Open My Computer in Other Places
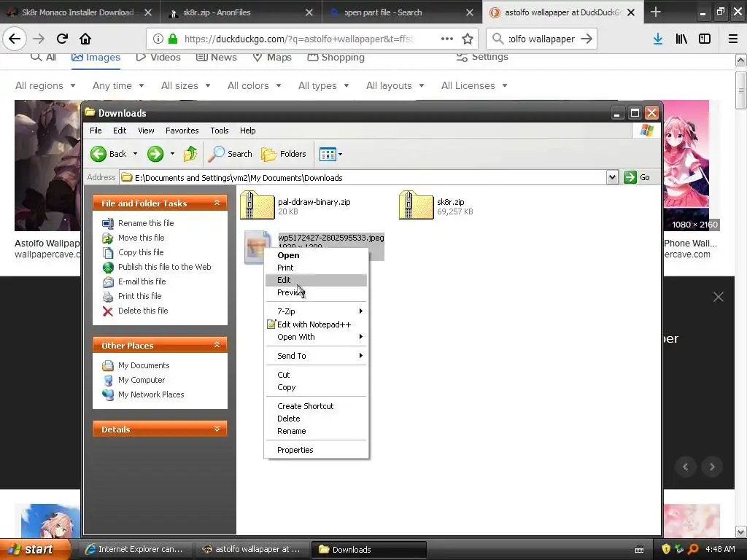The width and height of the screenshot is (747, 560). click(x=142, y=380)
